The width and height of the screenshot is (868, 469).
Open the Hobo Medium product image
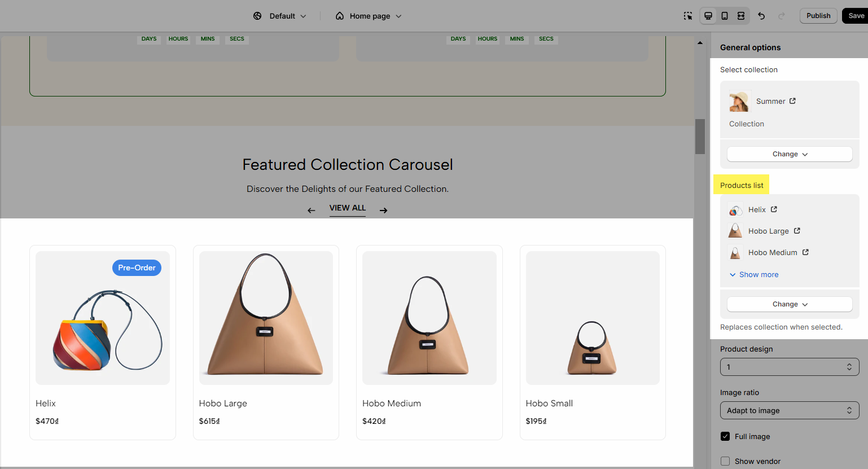(429, 318)
